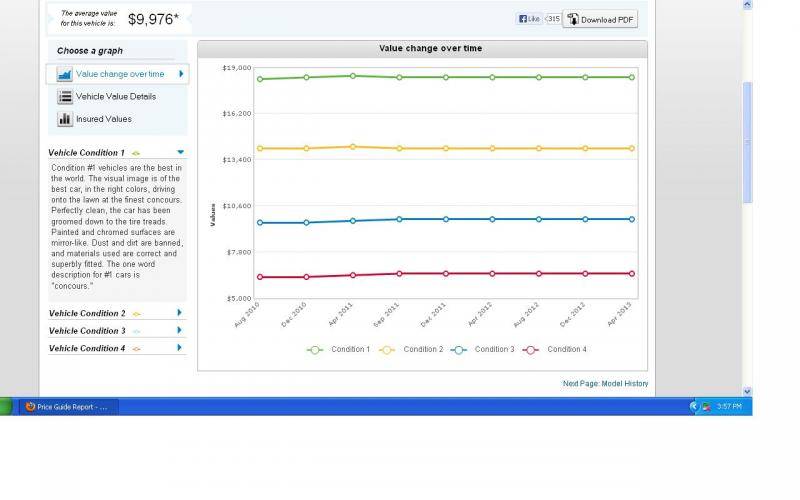Screen dimensions: 800x500
Task: Collapse the Vehicle Condition 1 section
Action: click(180, 152)
